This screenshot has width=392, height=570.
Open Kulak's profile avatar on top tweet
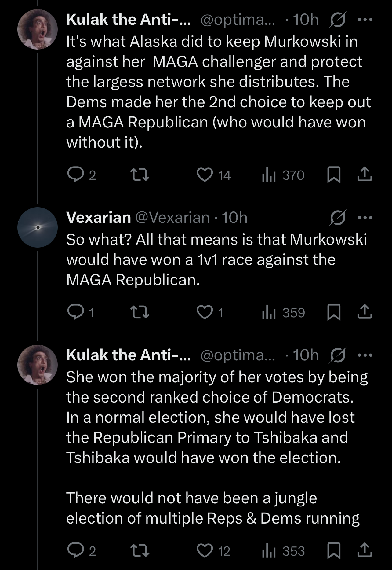pyautogui.click(x=38, y=29)
